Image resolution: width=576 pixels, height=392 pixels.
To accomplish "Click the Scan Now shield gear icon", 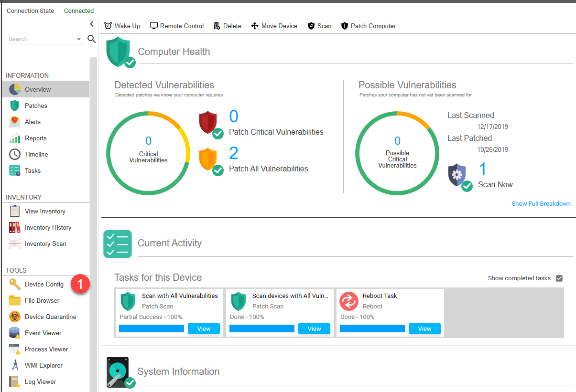I will pos(457,175).
